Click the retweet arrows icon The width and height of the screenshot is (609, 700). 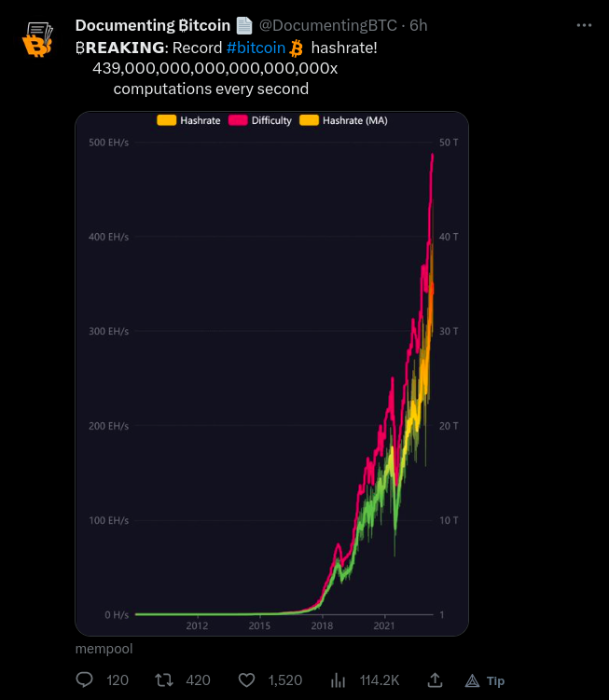pos(164,679)
